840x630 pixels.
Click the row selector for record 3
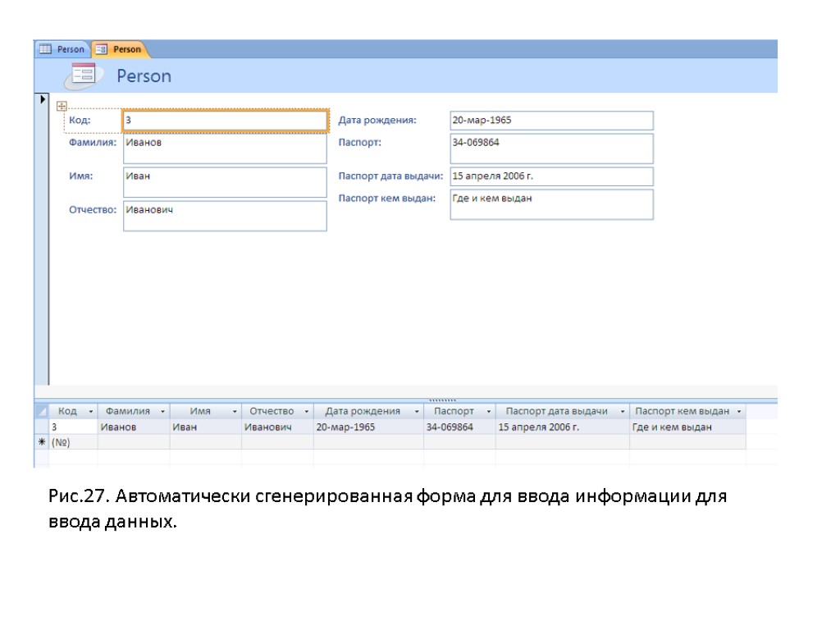click(42, 427)
